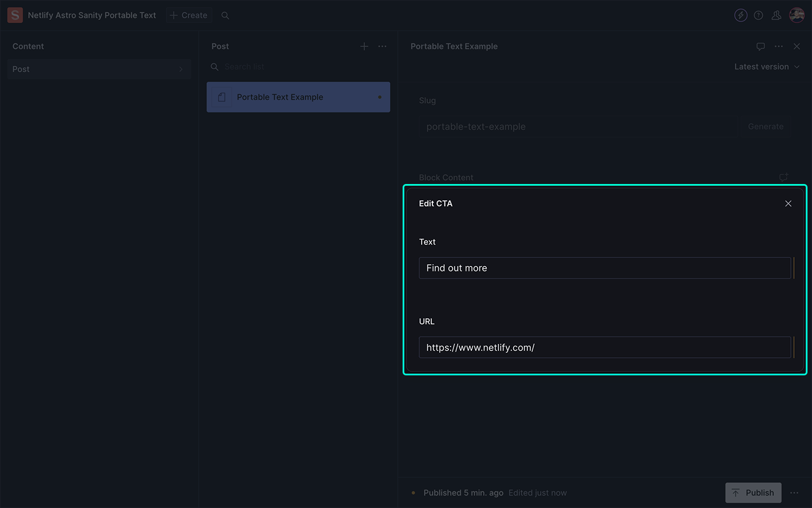Click the document icon of Portable Text Example
Image resolution: width=812 pixels, height=508 pixels.
[x=222, y=97]
